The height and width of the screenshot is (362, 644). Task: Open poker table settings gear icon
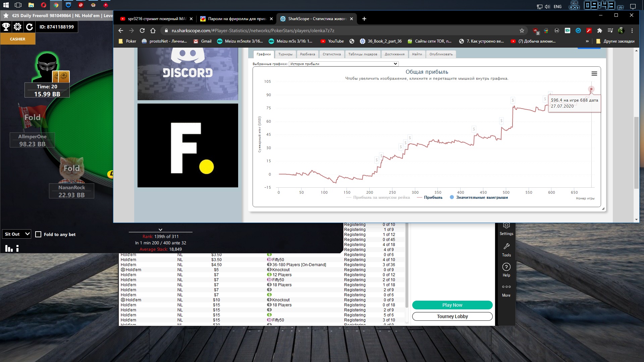18,27
